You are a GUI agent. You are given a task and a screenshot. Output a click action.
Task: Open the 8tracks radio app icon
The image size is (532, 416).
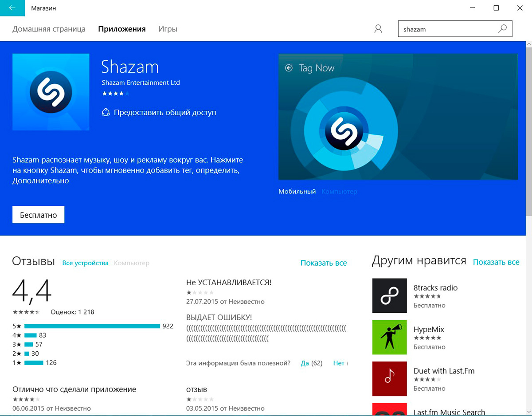[x=389, y=296]
